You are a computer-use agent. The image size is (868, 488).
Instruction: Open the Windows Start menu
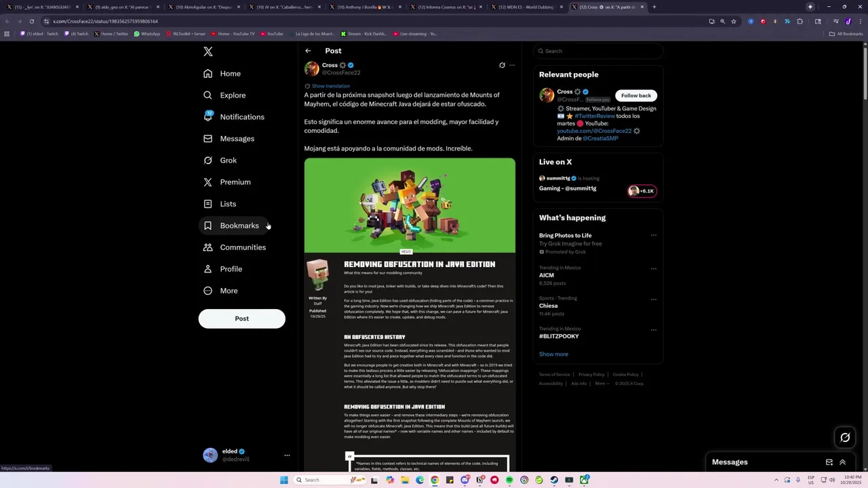(x=284, y=480)
